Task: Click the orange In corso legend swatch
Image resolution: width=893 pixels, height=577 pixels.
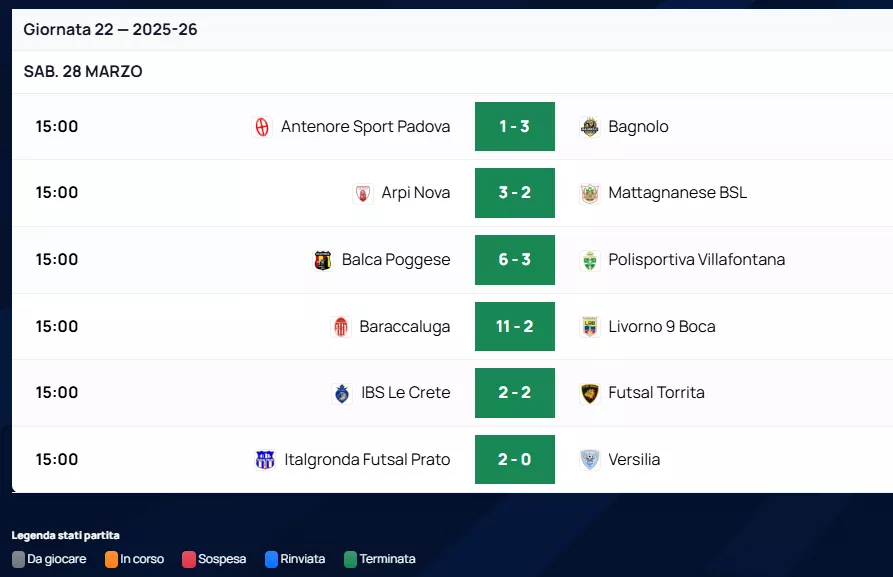Action: pyautogui.click(x=111, y=559)
